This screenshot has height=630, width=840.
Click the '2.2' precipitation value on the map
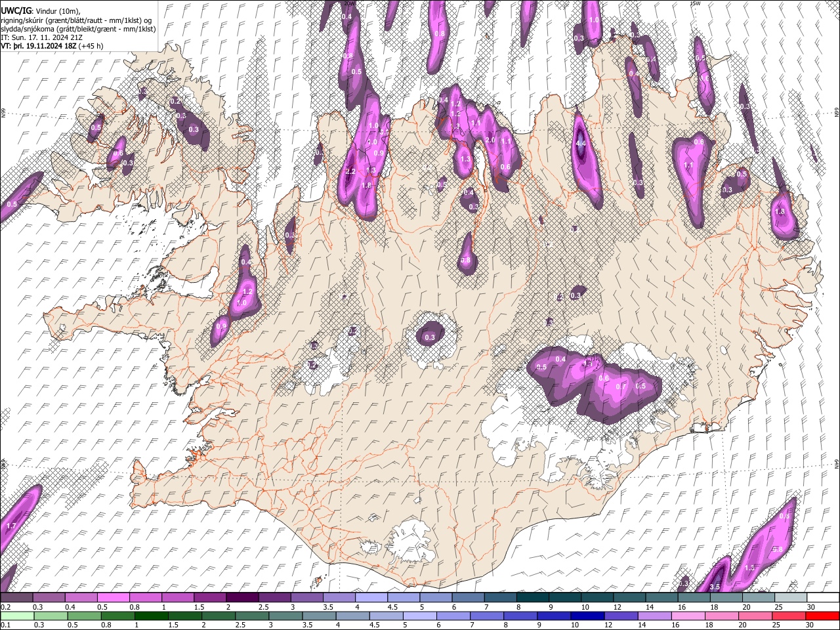350,172
